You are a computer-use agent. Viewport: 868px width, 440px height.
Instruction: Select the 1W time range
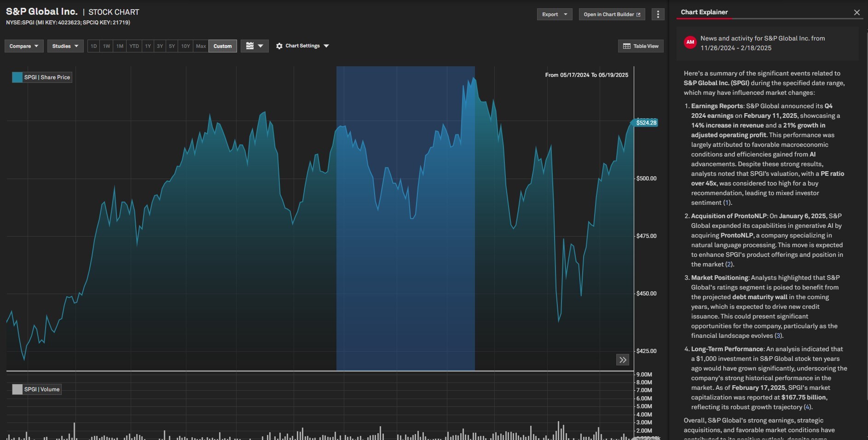[x=107, y=46]
